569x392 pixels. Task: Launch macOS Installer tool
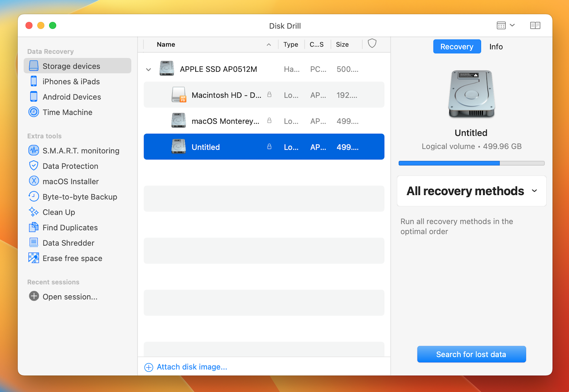(70, 181)
